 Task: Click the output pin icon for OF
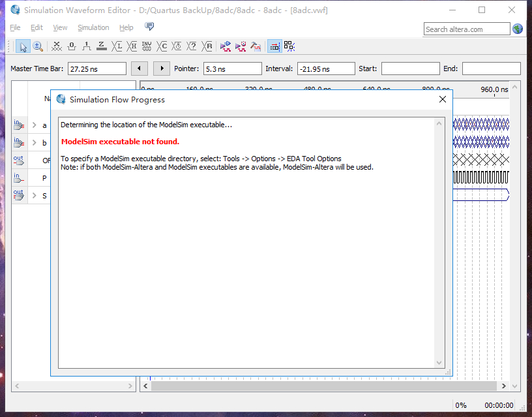[19, 161]
